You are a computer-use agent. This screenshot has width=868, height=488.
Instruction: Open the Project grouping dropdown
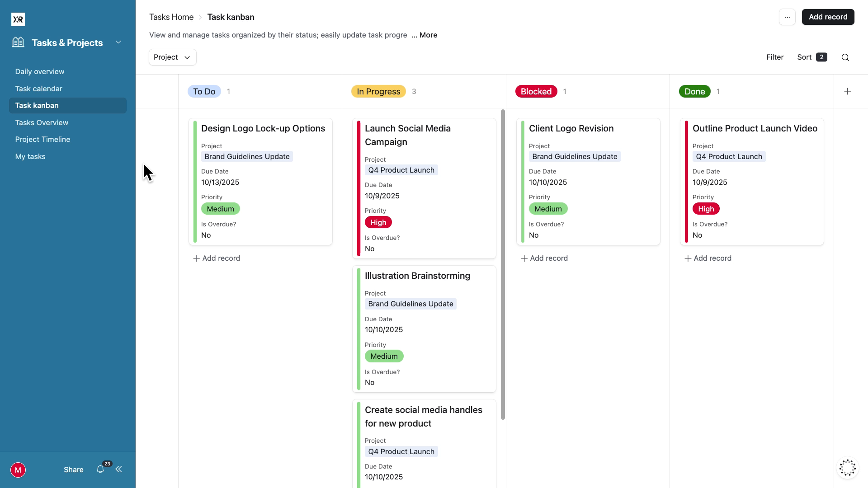coord(172,57)
